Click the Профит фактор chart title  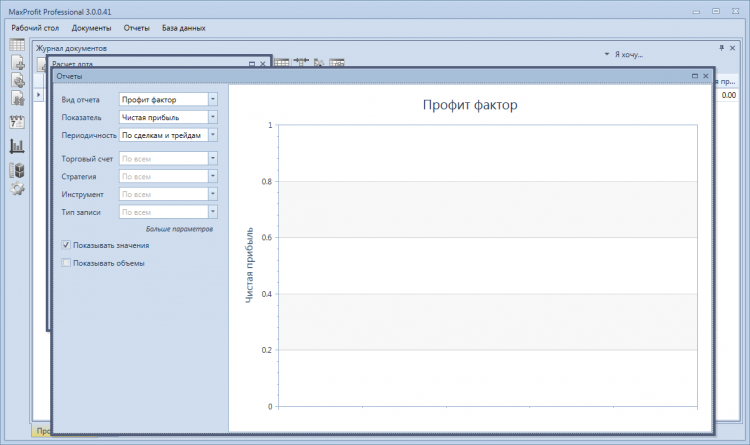tap(470, 105)
